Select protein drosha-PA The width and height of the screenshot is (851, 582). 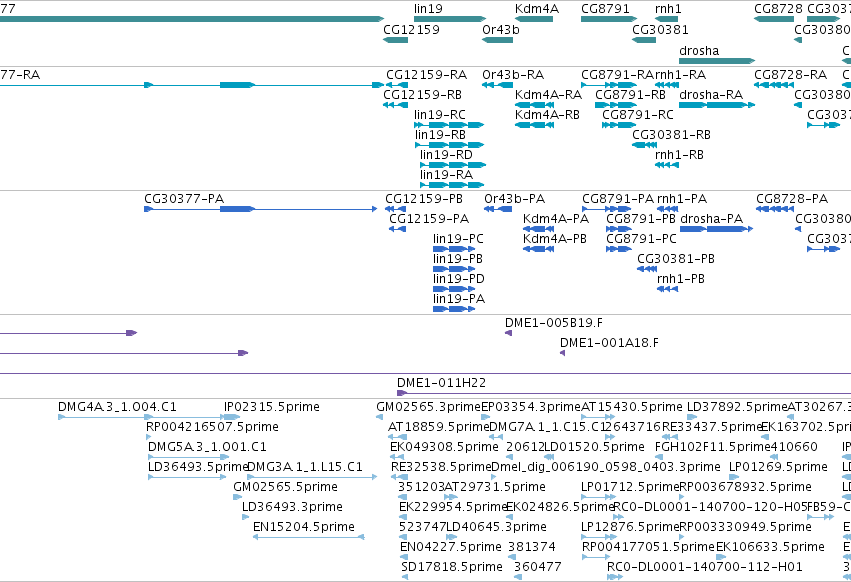[x=716, y=229]
